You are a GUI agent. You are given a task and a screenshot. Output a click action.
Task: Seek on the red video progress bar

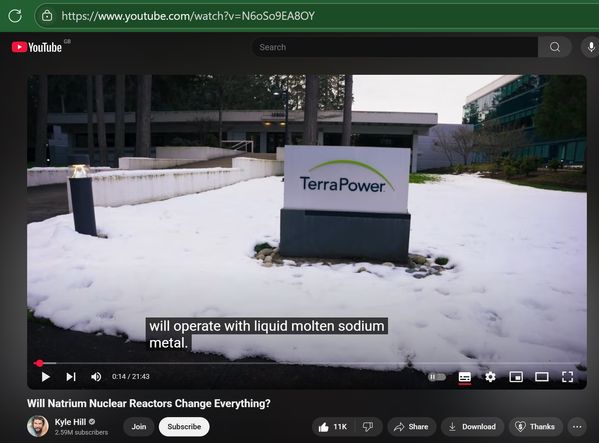[x=309, y=363]
